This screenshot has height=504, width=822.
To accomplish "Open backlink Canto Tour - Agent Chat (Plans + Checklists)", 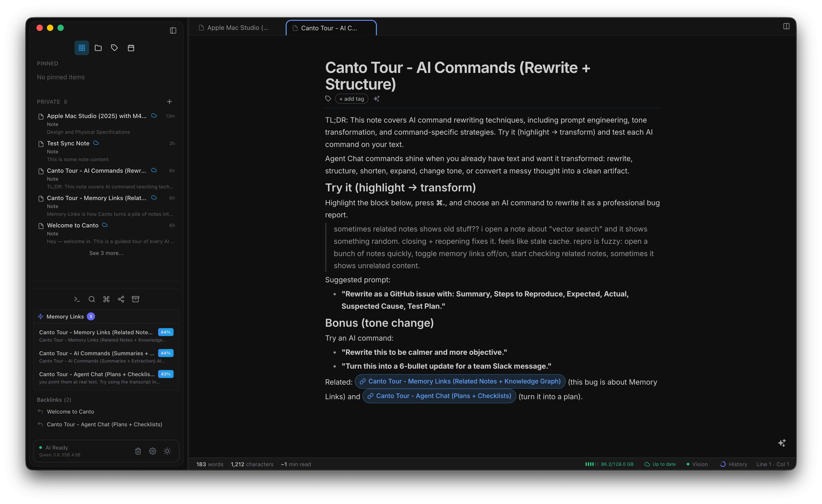I will [104, 424].
